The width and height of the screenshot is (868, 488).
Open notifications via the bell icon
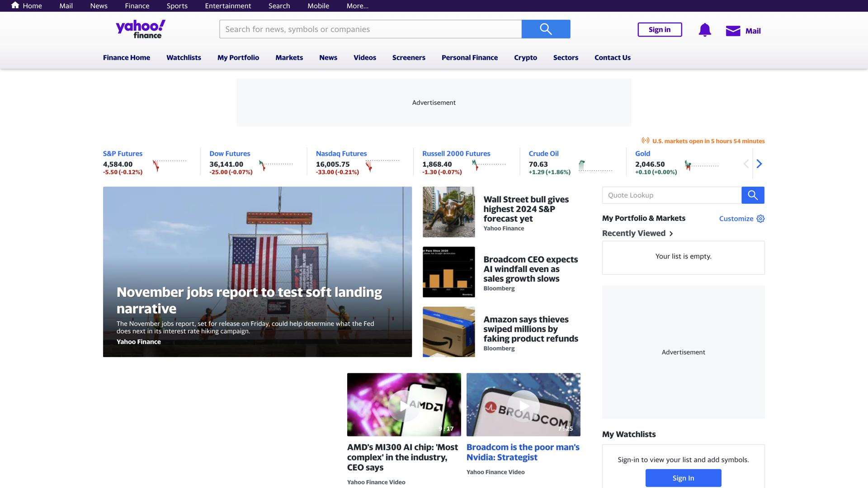point(704,30)
